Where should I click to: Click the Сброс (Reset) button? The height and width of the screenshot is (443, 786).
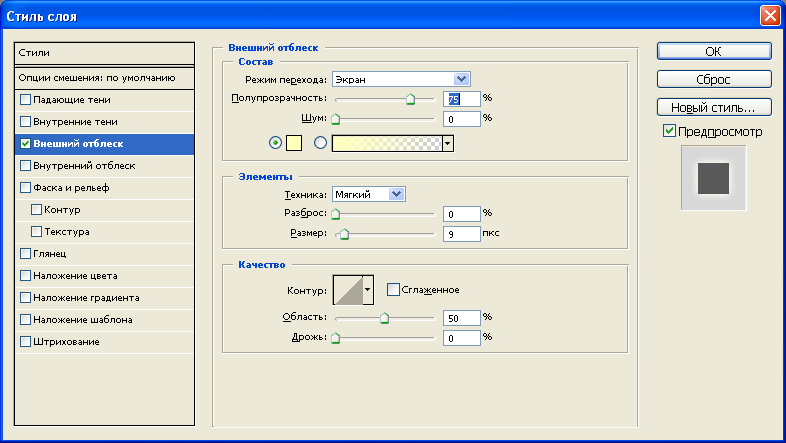pos(714,79)
